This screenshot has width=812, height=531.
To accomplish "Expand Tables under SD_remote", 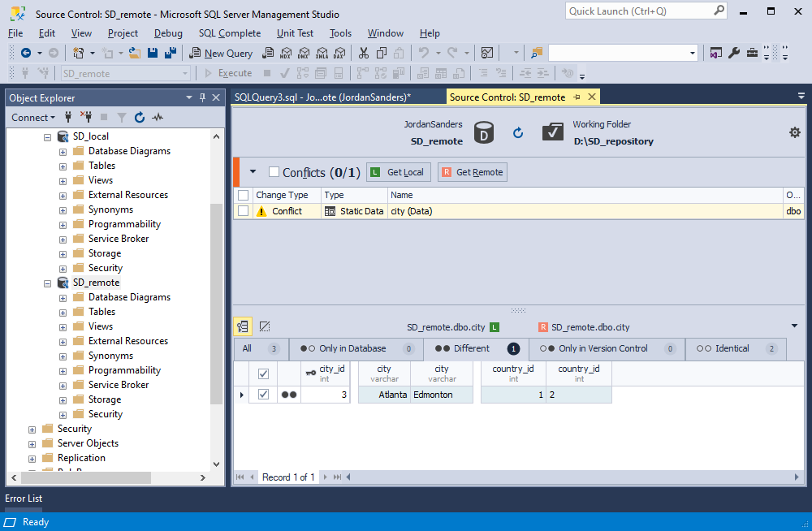I will (63, 313).
